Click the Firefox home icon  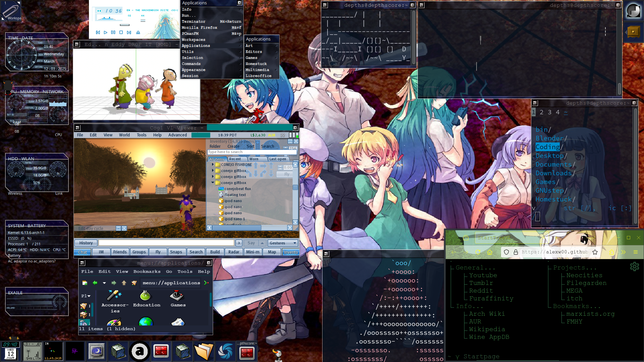click(x=490, y=252)
